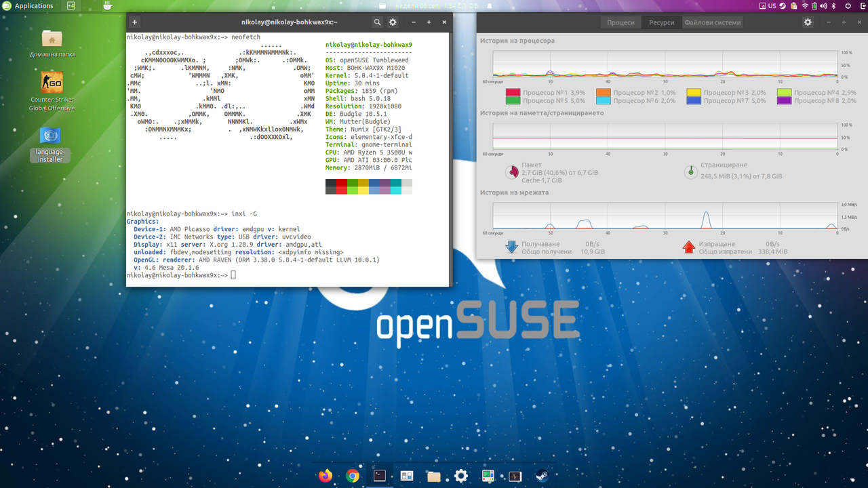The width and height of the screenshot is (868, 488).
Task: Switch to Файлови системи tab
Action: click(x=712, y=22)
